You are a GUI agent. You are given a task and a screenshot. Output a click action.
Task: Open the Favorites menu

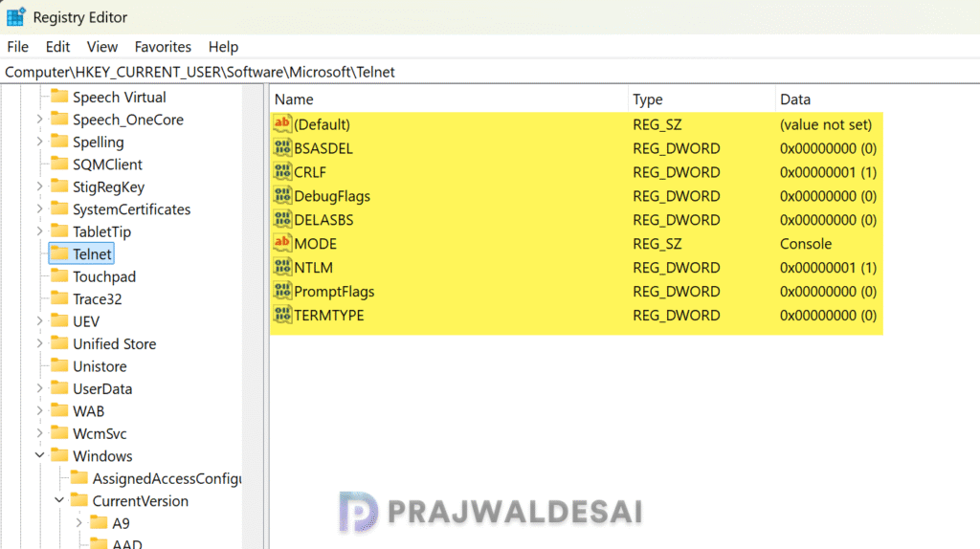(x=163, y=47)
